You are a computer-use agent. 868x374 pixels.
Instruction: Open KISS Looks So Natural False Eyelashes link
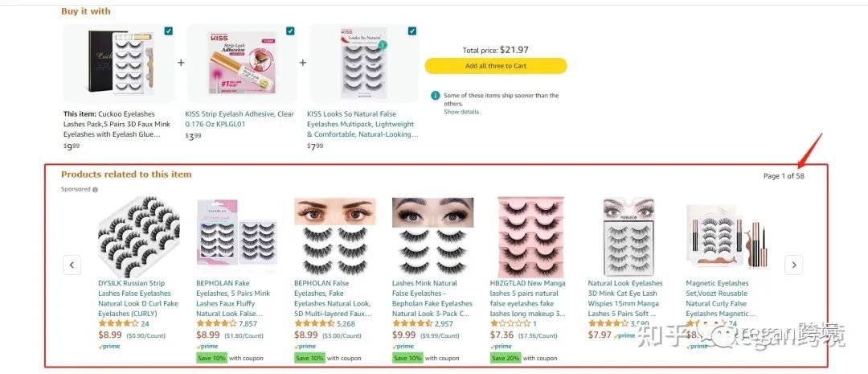[362, 124]
